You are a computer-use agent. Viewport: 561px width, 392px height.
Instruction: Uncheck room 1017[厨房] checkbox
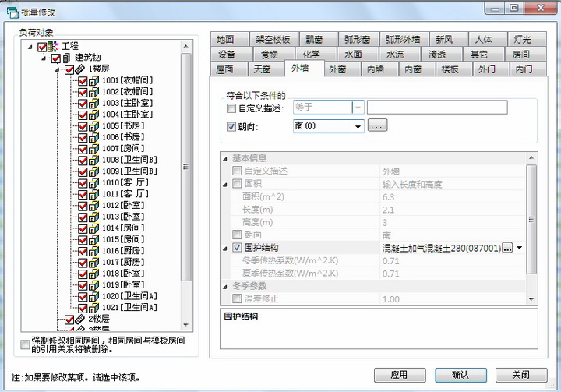click(83, 263)
